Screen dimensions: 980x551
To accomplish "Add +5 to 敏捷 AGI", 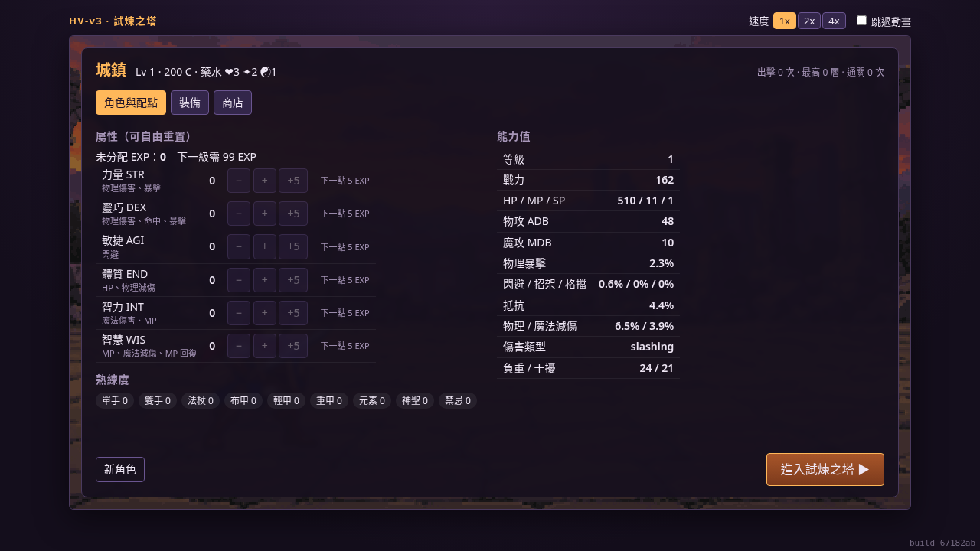I will click(x=293, y=246).
